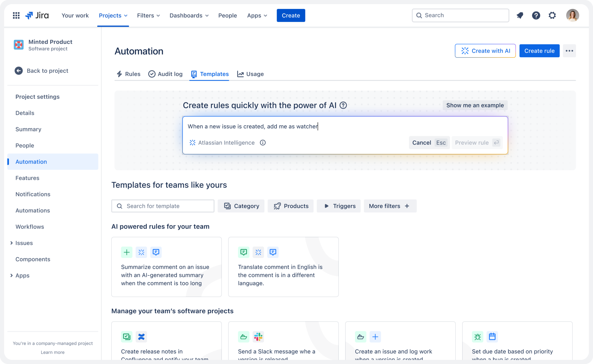Open the More filters options
Image resolution: width=593 pixels, height=364 pixels.
(390, 206)
